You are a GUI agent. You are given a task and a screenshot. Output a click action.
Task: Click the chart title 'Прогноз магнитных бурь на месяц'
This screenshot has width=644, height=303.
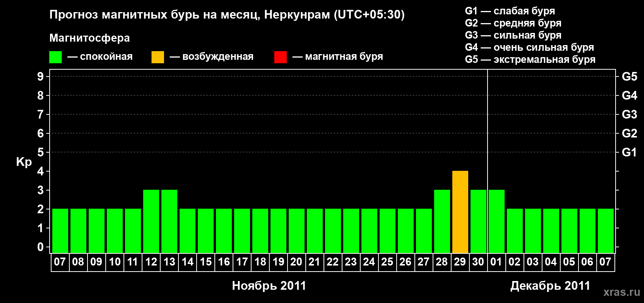coord(155,15)
